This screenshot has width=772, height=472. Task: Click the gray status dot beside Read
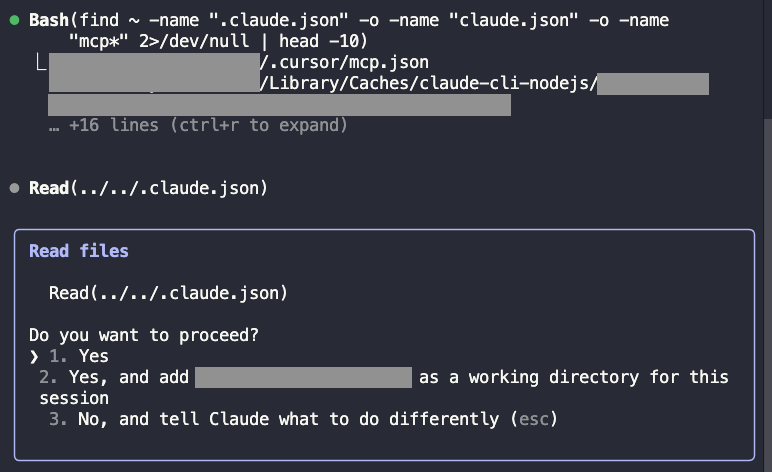tap(14, 188)
